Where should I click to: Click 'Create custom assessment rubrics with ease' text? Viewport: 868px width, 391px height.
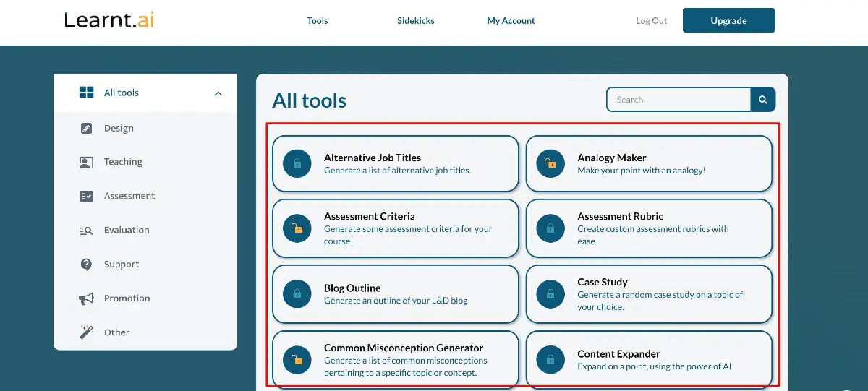pyautogui.click(x=653, y=235)
